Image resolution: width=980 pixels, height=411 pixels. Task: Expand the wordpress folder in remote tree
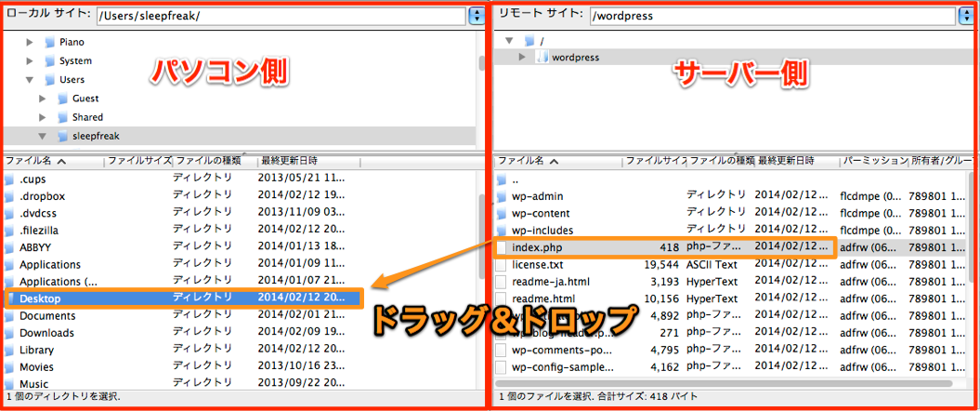click(522, 58)
